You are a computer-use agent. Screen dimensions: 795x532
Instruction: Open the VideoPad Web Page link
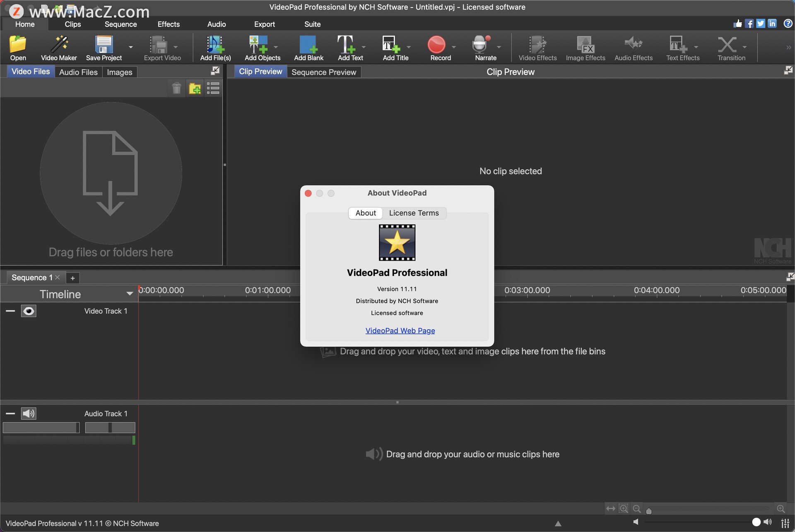[400, 331]
